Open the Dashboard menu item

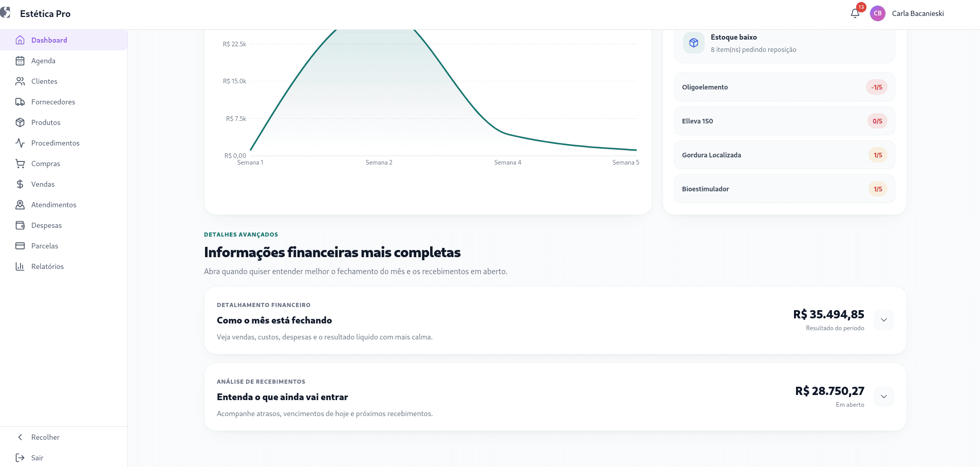[64, 40]
